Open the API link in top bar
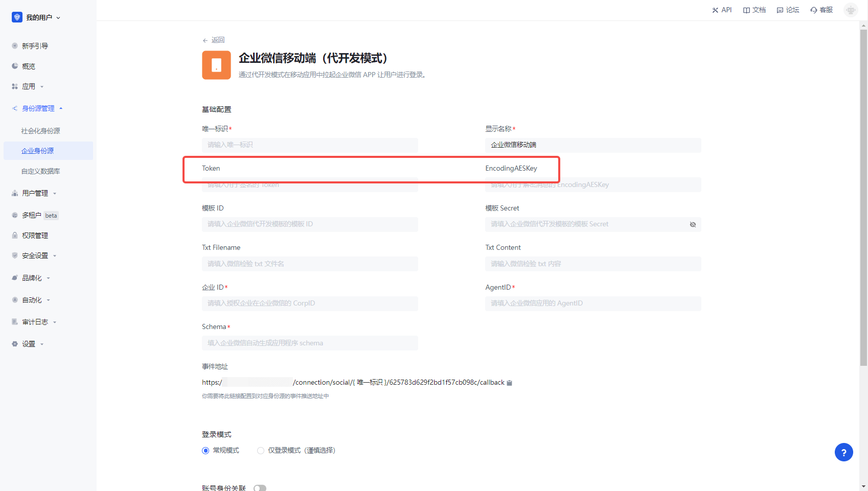 coord(721,10)
